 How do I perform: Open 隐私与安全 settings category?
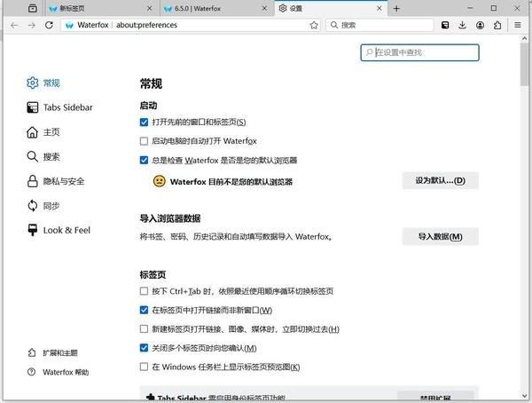(x=55, y=181)
